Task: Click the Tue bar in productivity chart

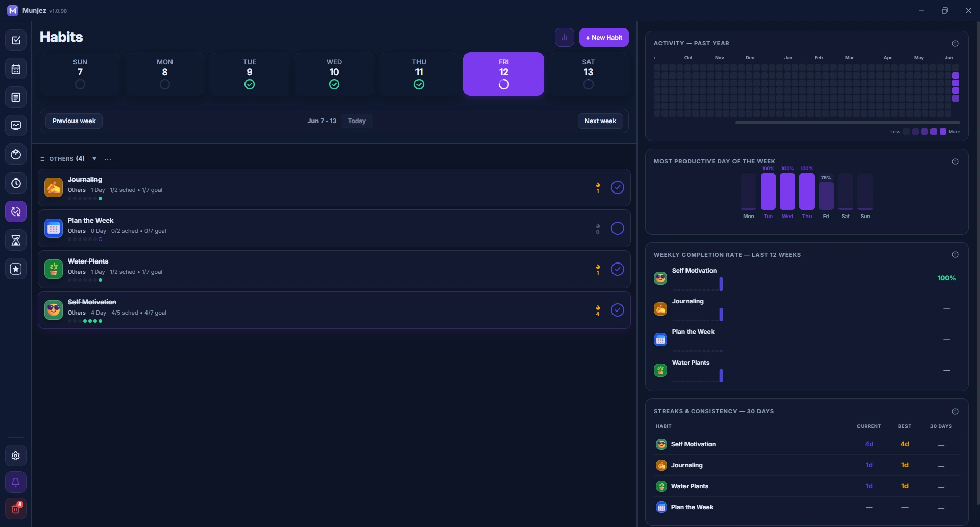Action: (768, 191)
